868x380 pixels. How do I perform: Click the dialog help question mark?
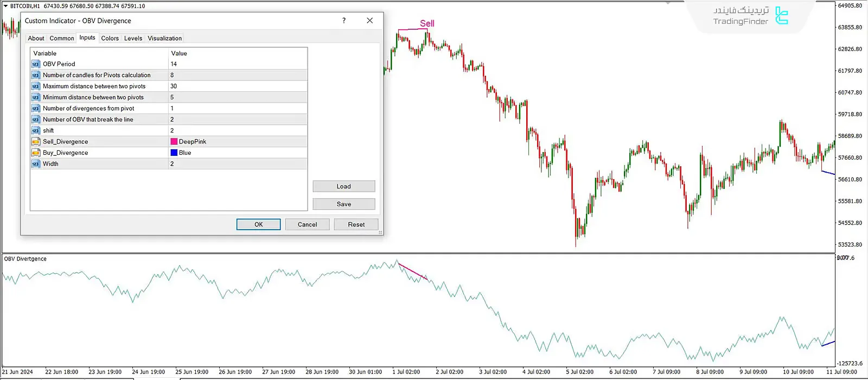[343, 21]
